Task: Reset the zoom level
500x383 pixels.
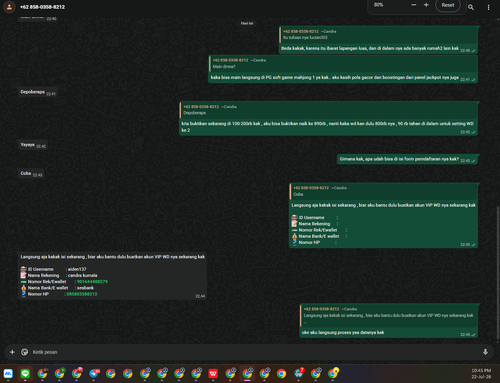Action: coord(448,5)
